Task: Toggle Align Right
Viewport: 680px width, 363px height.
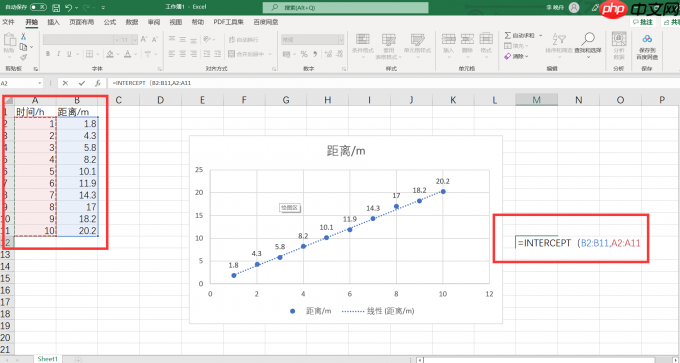Action: tap(193, 54)
